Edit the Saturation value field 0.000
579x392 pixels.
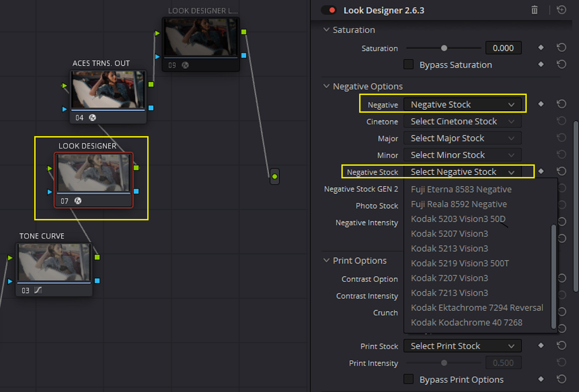(x=503, y=48)
